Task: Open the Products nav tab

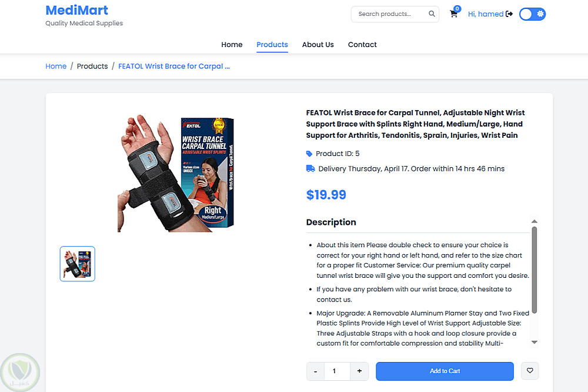Action: (x=272, y=45)
